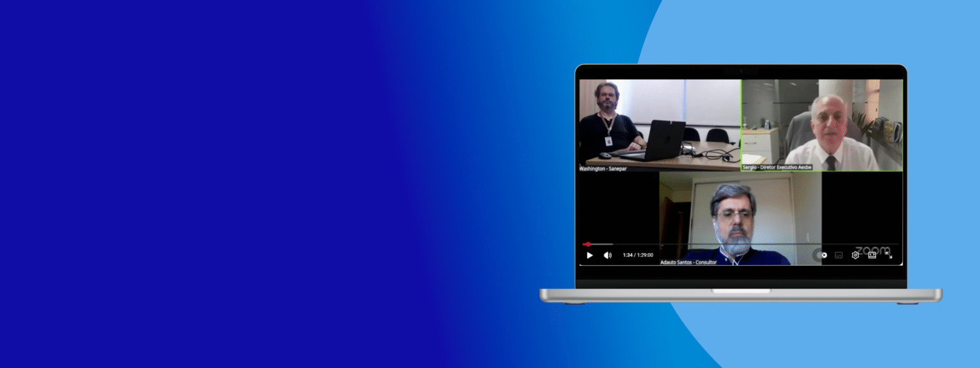980x368 pixels.
Task: Mute the video with the speaker icon
Action: (x=607, y=255)
